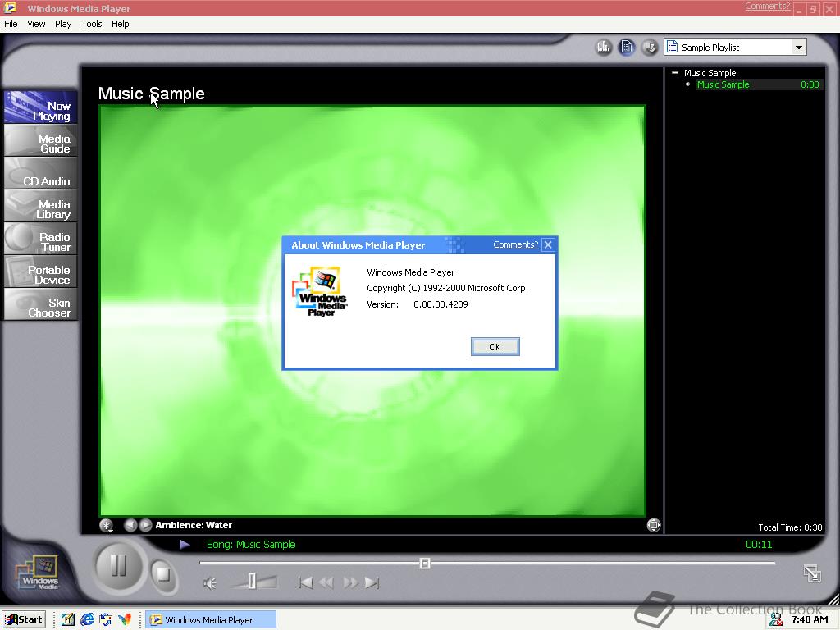
Task: Click the Music Sample title heading
Action: click(x=151, y=94)
